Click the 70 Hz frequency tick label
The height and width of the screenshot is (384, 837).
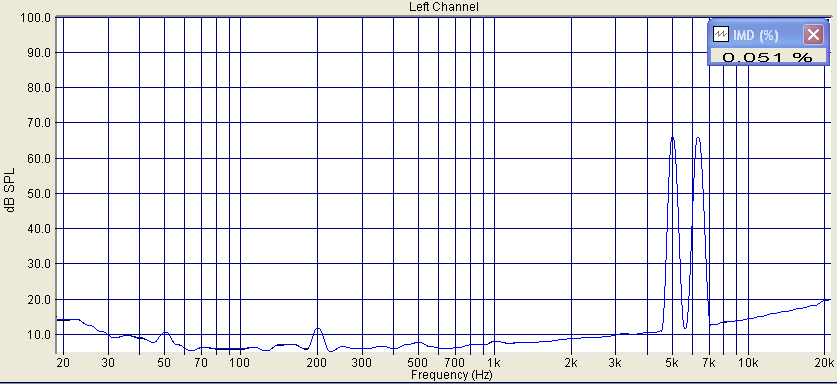[201, 364]
